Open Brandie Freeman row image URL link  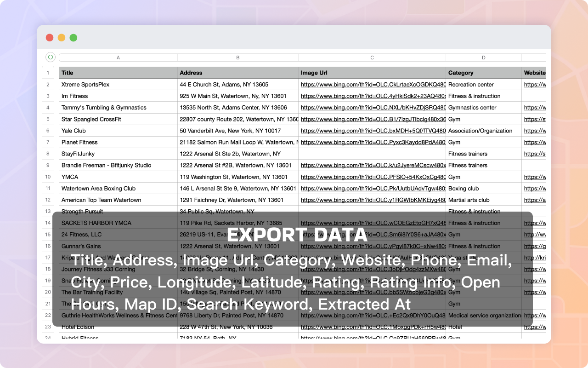[x=373, y=165]
